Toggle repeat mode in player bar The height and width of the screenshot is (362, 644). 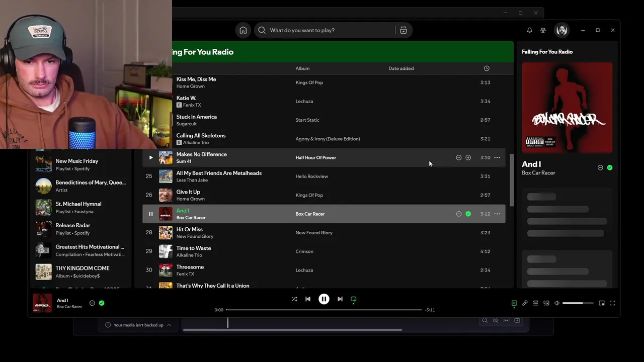(x=353, y=299)
